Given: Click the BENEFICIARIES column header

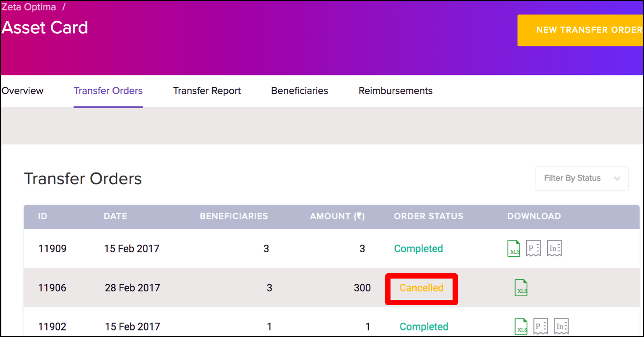Looking at the screenshot, I should (234, 216).
